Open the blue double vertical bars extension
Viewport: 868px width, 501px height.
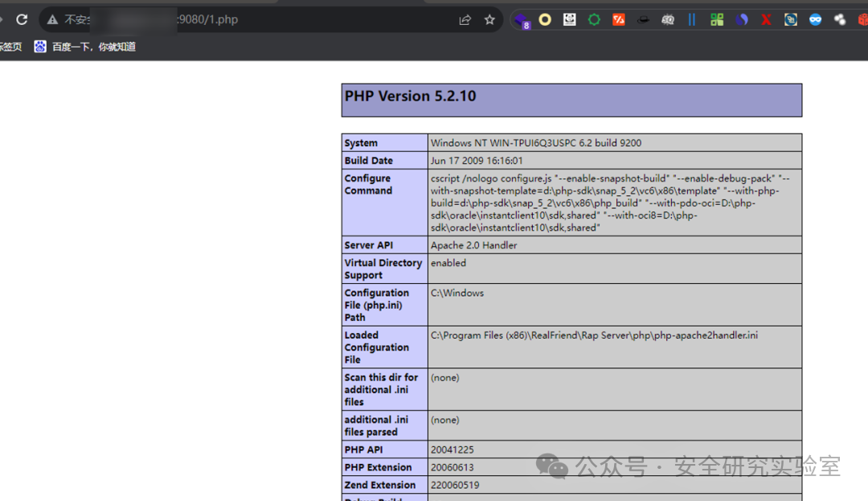tap(692, 20)
